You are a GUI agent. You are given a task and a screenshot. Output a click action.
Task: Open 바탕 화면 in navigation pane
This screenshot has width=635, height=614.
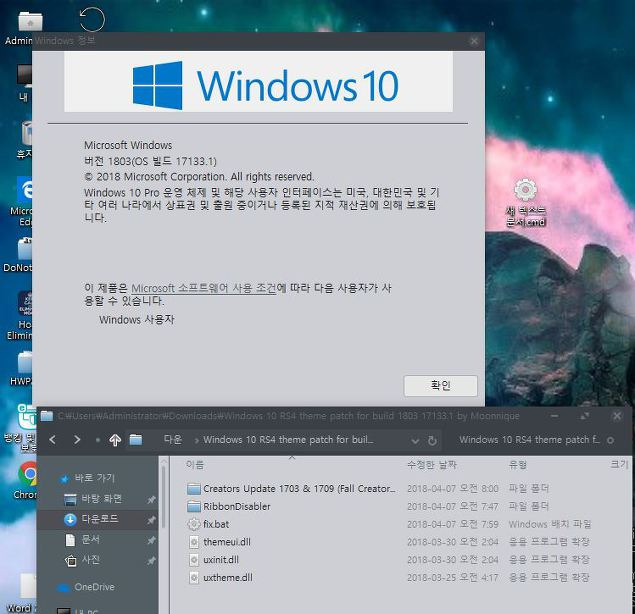(x=101, y=499)
